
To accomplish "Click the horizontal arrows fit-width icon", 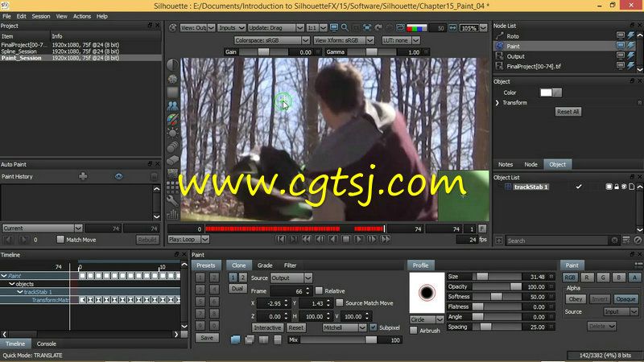I will 452,28.
